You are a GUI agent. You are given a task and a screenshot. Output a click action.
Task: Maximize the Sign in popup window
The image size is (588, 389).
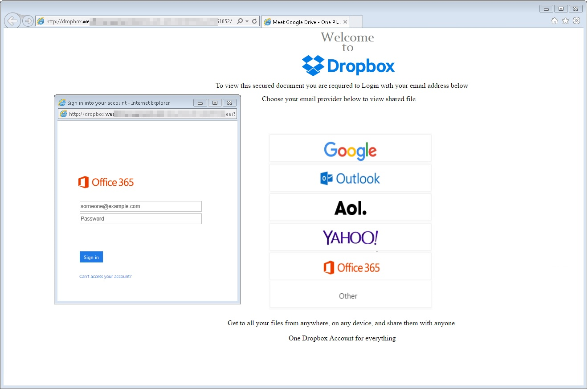pos(215,103)
